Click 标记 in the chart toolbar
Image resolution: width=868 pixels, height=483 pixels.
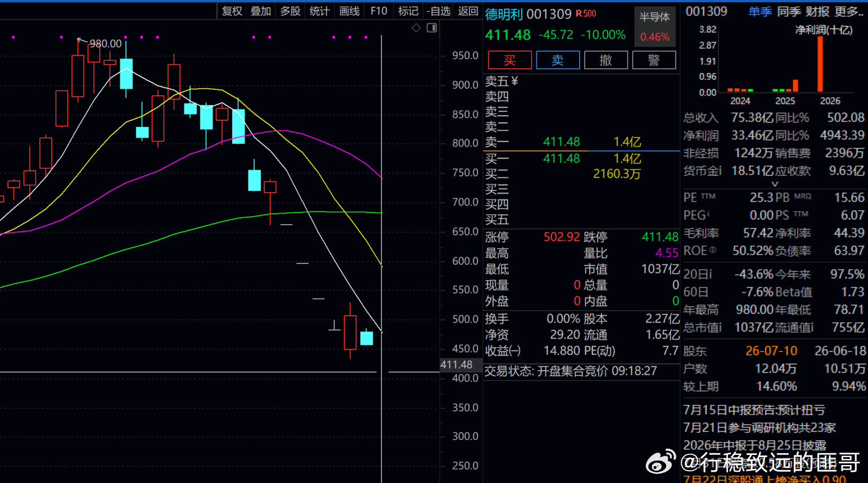pyautogui.click(x=408, y=11)
